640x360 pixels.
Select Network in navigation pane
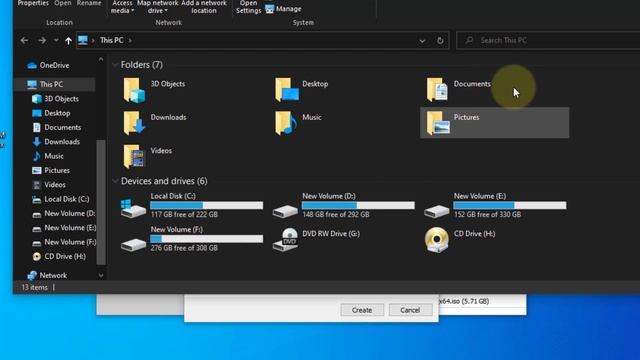pos(47,275)
